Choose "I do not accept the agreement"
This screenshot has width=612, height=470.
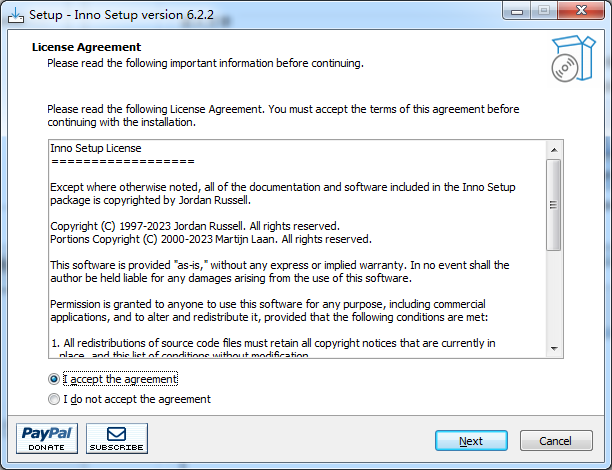pos(54,399)
